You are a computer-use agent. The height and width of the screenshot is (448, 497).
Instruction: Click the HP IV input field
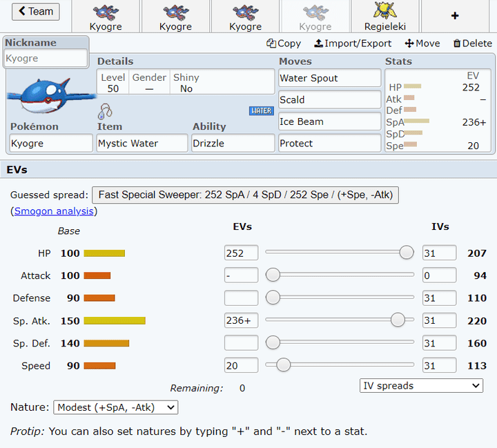[439, 253]
